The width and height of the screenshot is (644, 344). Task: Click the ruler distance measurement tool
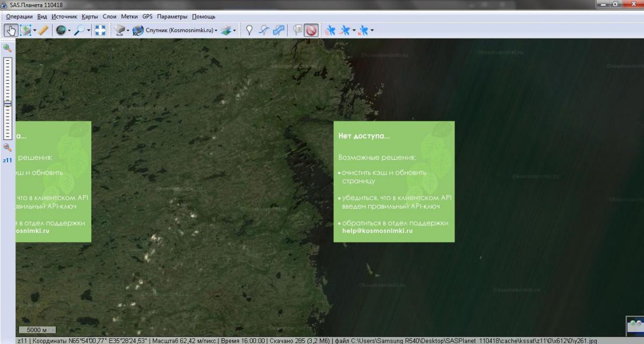pos(44,31)
